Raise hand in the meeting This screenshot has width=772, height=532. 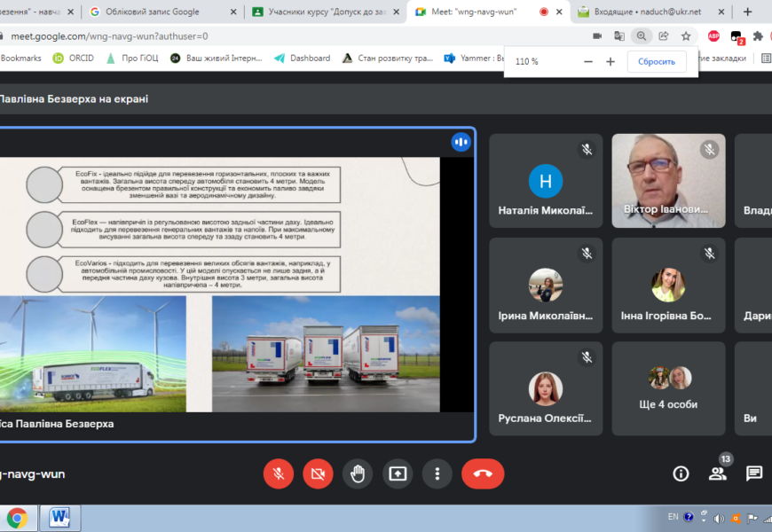coord(358,473)
